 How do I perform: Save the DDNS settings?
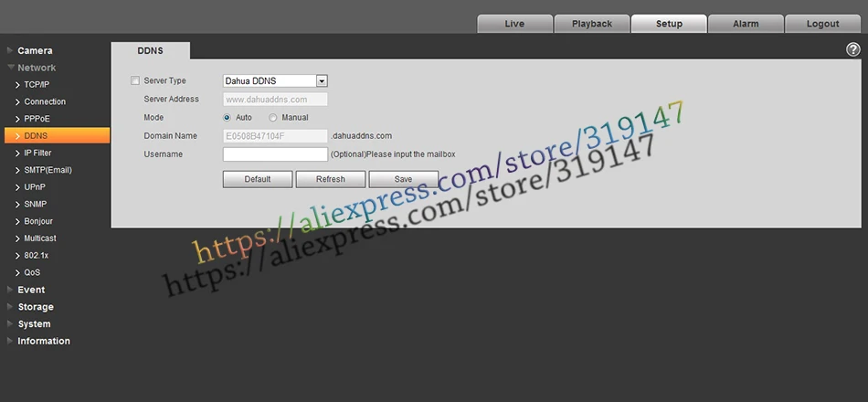tap(403, 179)
